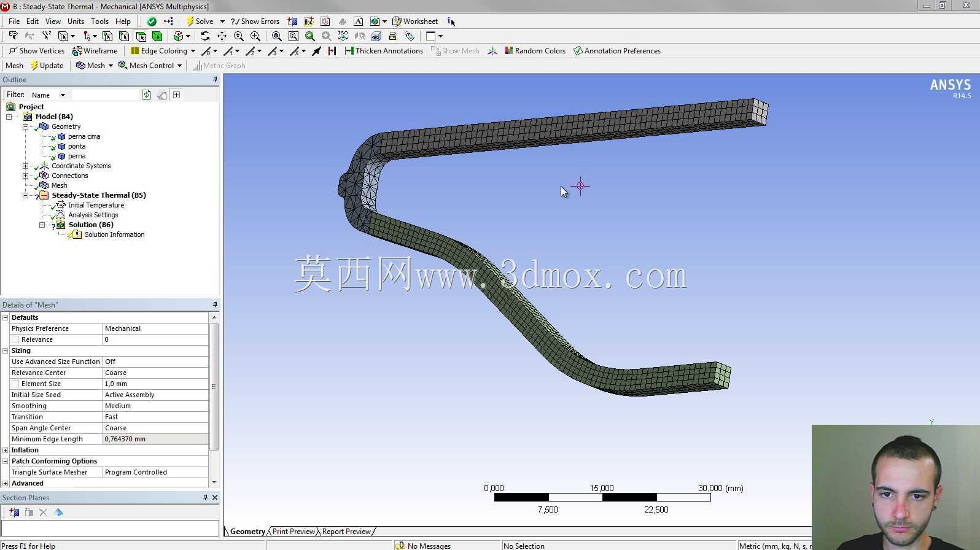The width and height of the screenshot is (980, 550).
Task: Choose the Box Zoom tool
Action: (x=255, y=36)
